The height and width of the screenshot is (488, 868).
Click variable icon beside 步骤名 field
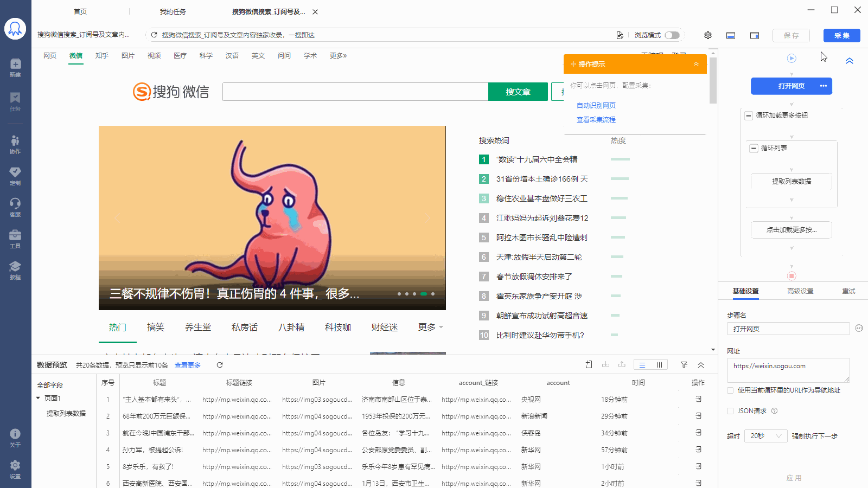[x=859, y=328]
